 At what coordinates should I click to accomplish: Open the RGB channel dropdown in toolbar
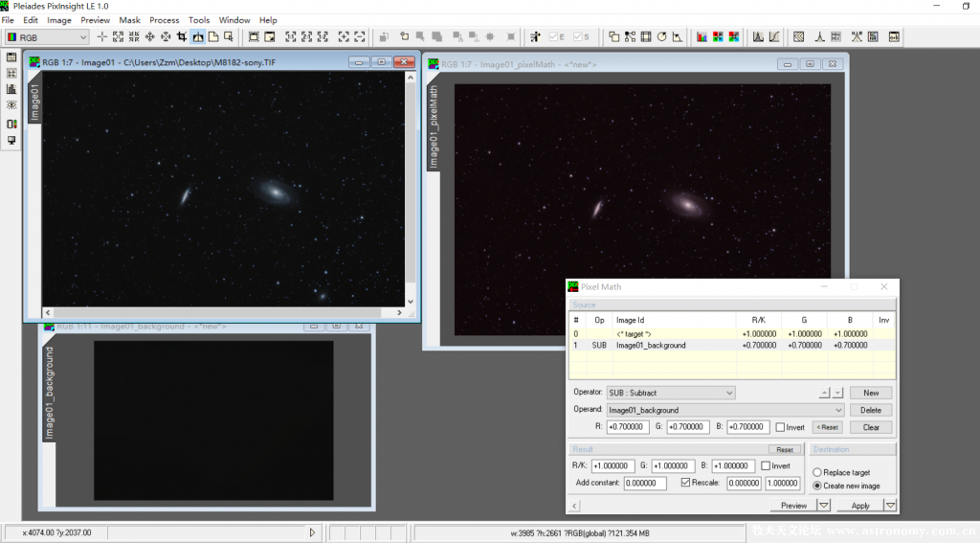point(47,37)
